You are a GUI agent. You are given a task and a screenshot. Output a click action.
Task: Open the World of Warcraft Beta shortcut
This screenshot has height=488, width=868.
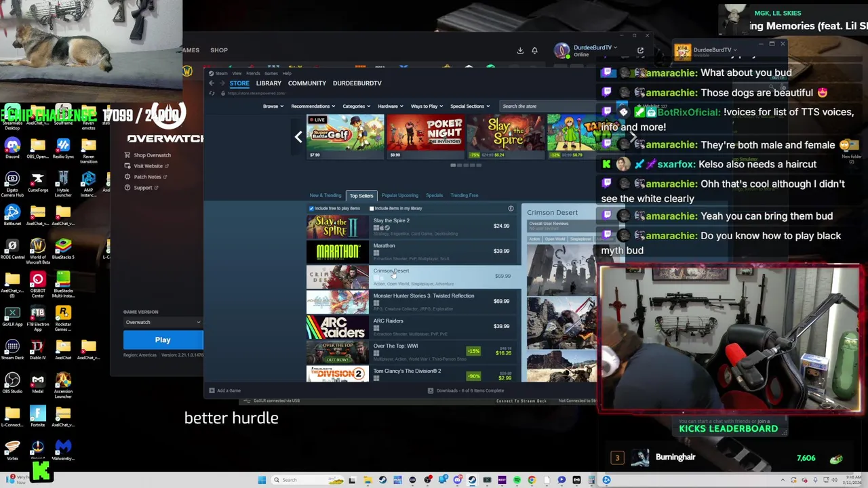click(x=38, y=250)
